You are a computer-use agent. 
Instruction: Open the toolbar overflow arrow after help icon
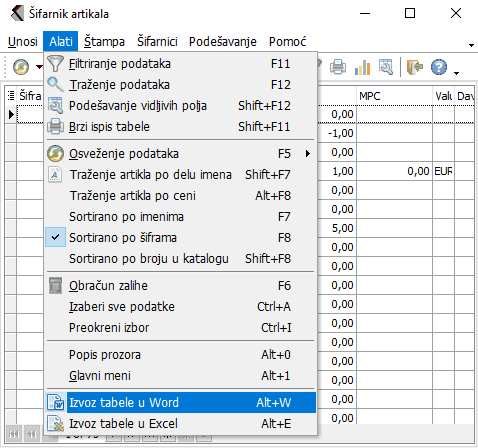pyautogui.click(x=456, y=73)
